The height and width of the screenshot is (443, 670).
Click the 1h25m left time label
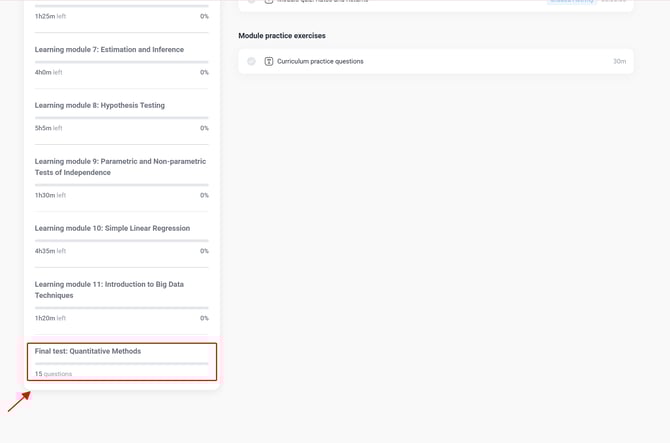(49, 16)
